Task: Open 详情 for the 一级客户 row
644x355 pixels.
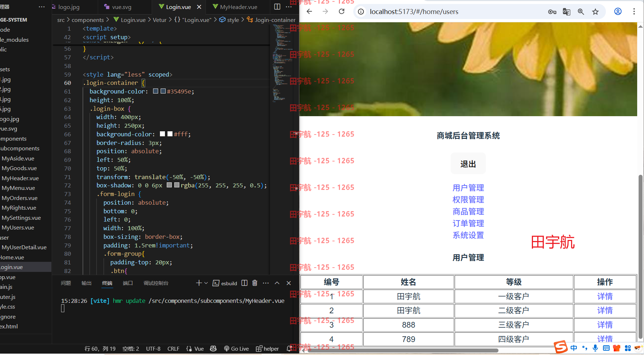Action: tap(605, 296)
